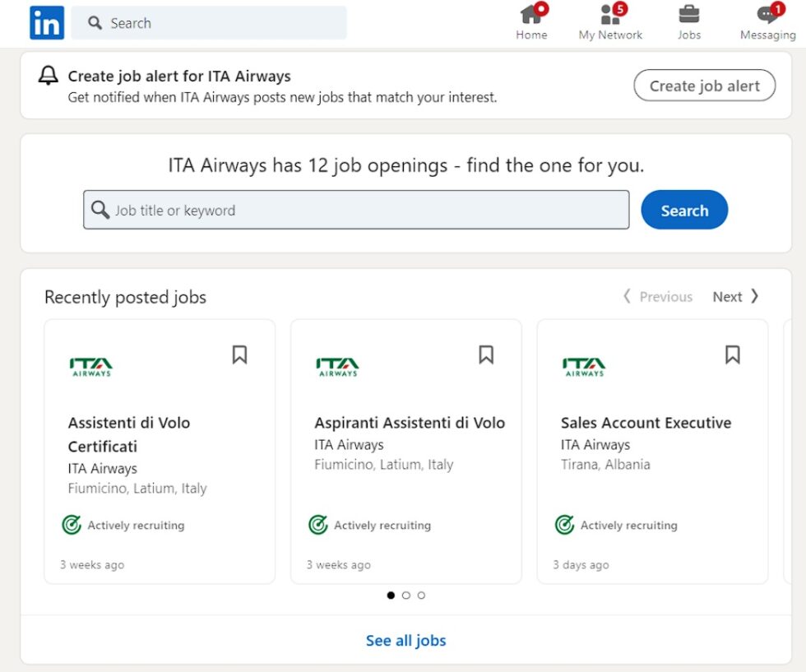Bookmark the Assistenti di Volo Certificati job
The width and height of the screenshot is (806, 672).
coord(239,355)
